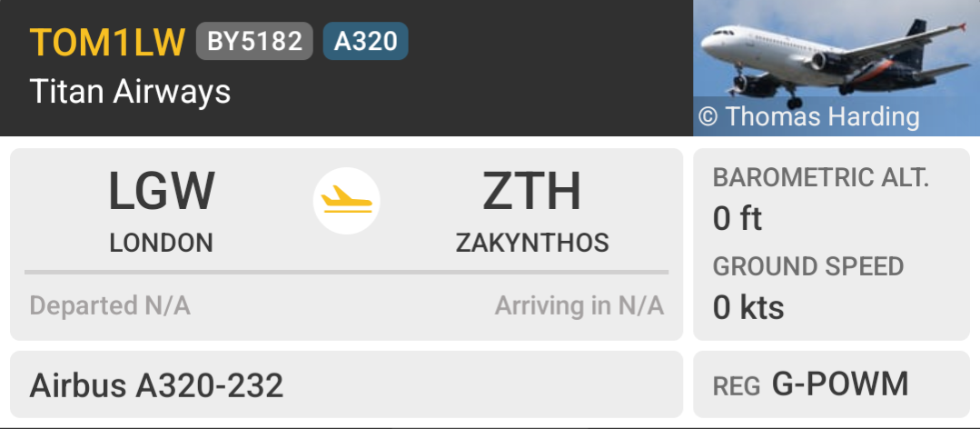Image resolution: width=980 pixels, height=429 pixels.
Task: Click the flight progress bar
Action: pos(346,273)
